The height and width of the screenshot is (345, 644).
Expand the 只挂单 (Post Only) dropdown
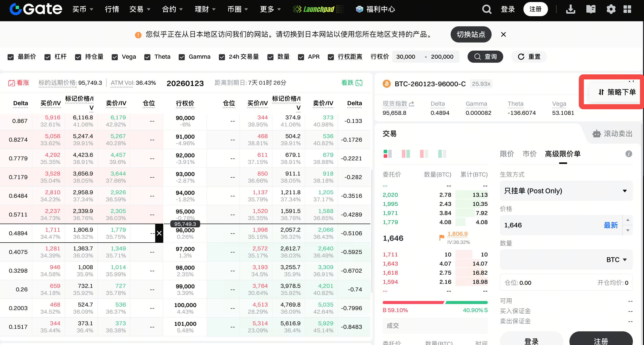[x=566, y=191]
